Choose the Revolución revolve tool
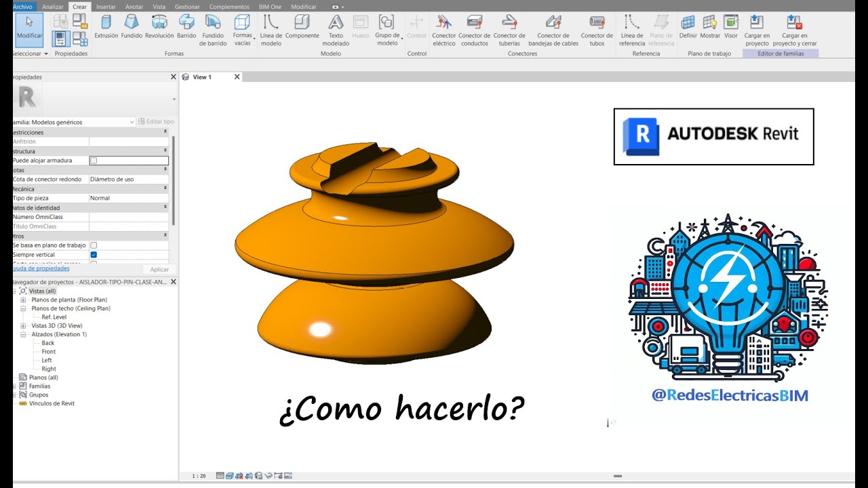868x488 pixels. [159, 27]
